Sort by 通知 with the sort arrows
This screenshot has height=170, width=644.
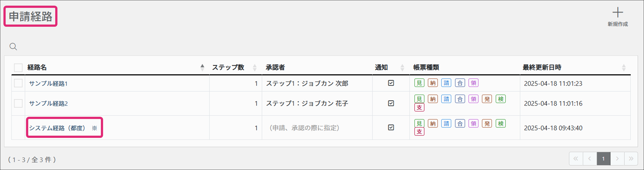coord(402,67)
